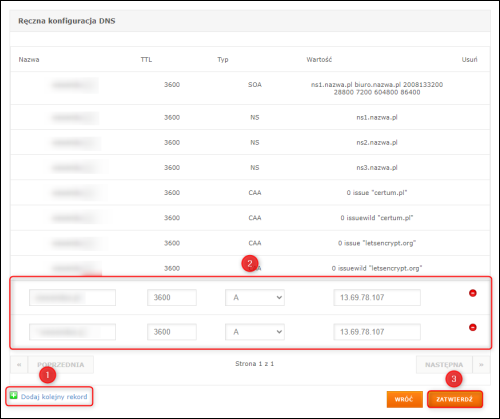Go to last page double-arrow
This screenshot has height=419, width=500.
[x=481, y=365]
